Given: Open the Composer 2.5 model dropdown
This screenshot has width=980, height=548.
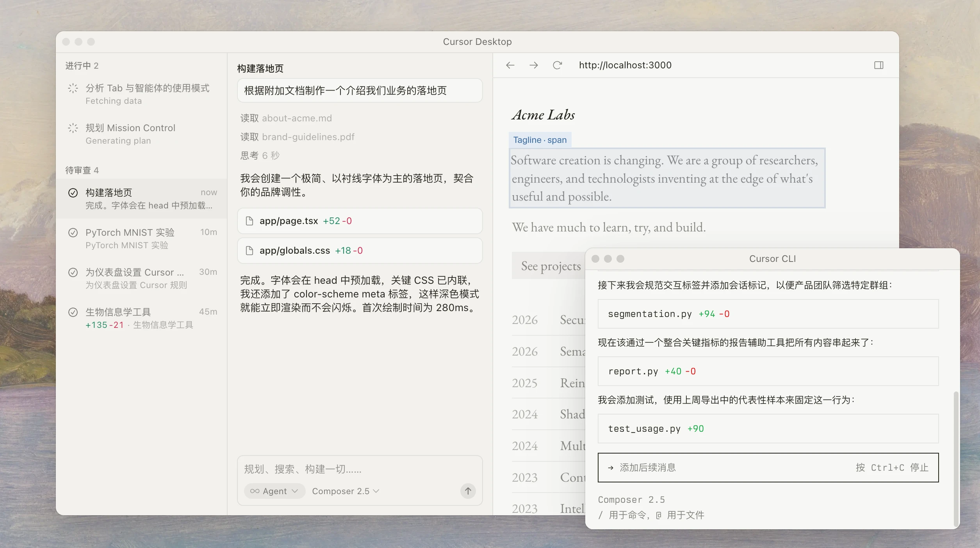Looking at the screenshot, I should coord(346,491).
